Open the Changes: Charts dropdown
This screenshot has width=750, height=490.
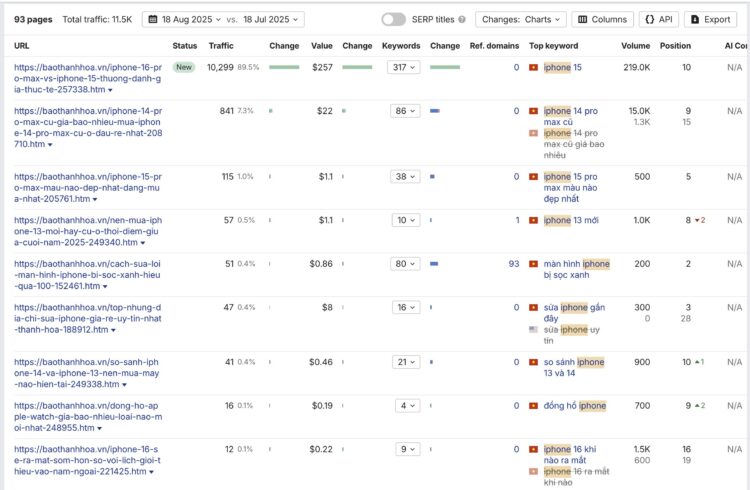[x=521, y=20]
